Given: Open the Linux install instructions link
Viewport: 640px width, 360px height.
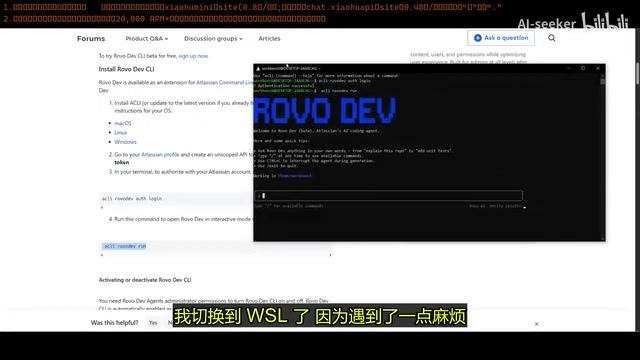Looking at the screenshot, I should (120, 132).
